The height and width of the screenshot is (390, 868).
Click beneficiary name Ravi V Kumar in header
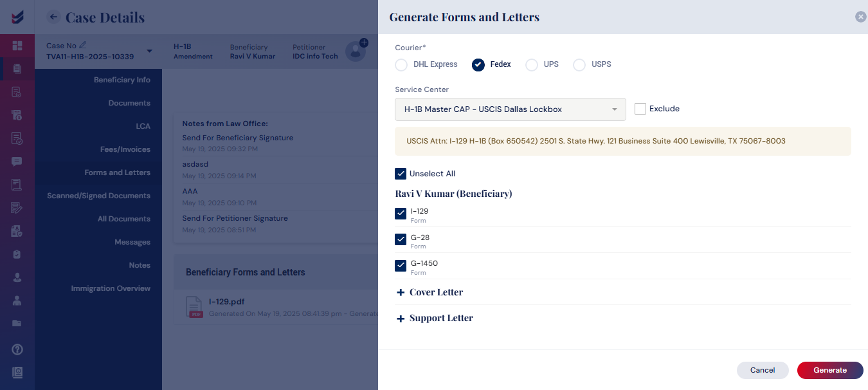tap(253, 57)
